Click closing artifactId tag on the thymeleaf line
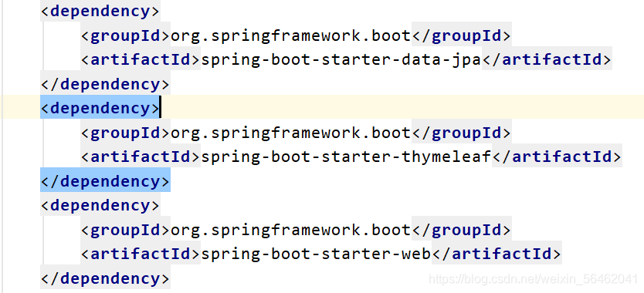This screenshot has height=293, width=644. coord(557,157)
